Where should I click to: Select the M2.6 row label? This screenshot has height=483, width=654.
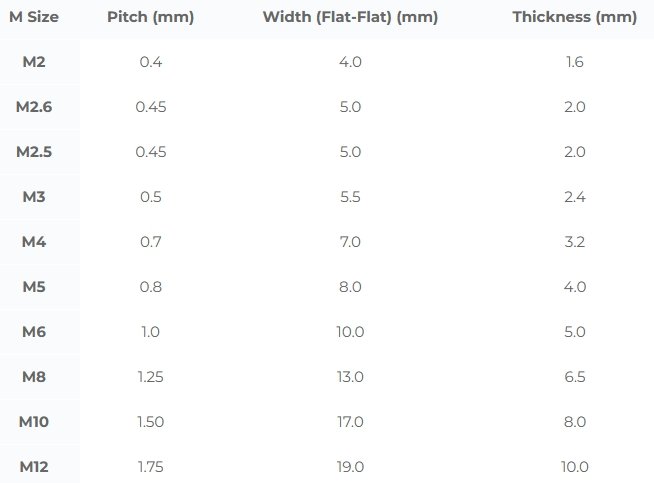[x=34, y=107]
